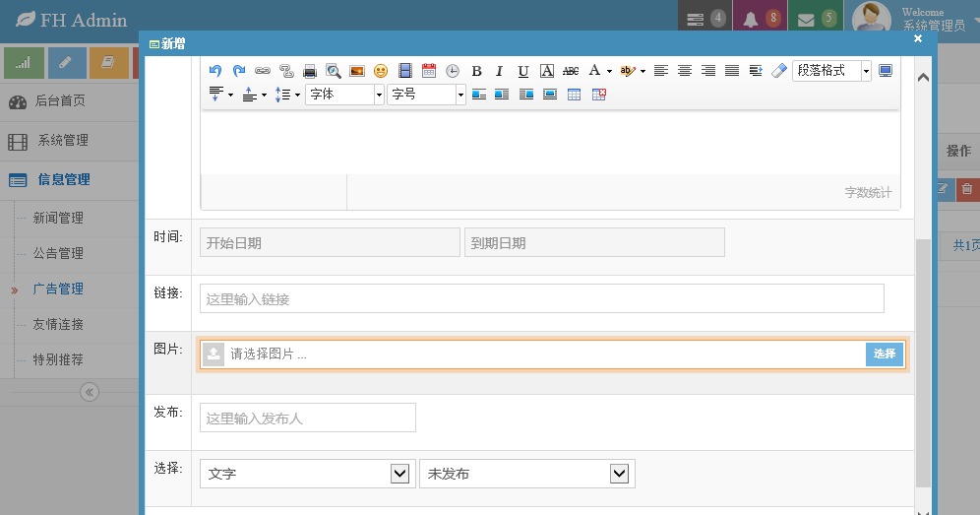Screen dimensions: 980x515
Task: Open the 未发布 status dropdown
Action: click(526, 474)
